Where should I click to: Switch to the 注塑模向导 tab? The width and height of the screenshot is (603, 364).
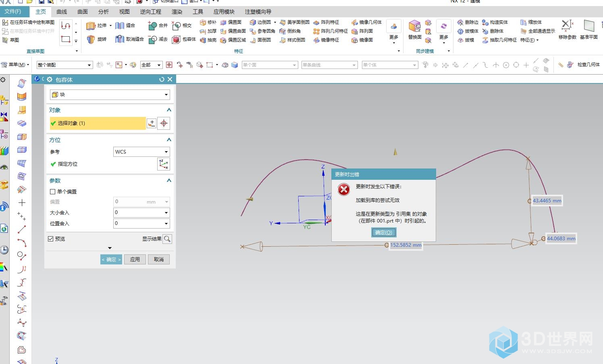pos(258,12)
